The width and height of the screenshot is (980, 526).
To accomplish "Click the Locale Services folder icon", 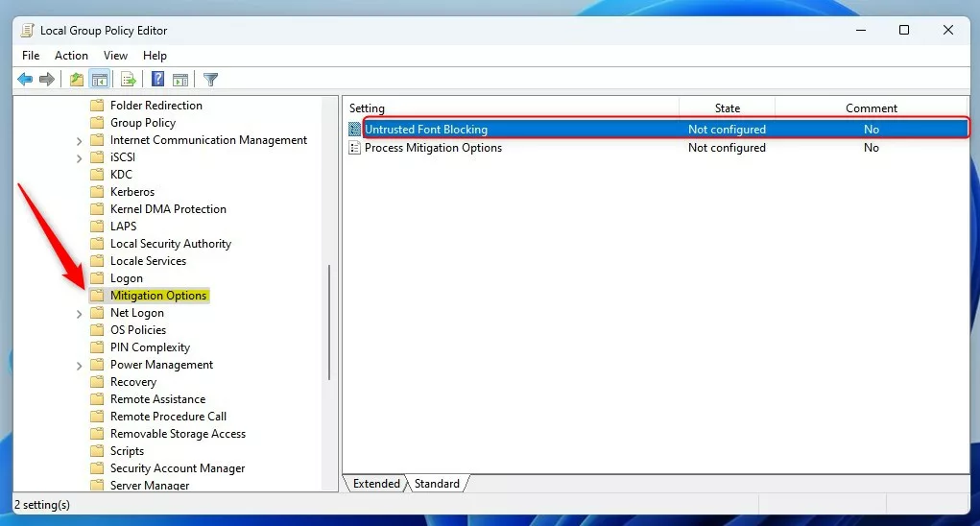I will tap(97, 260).
